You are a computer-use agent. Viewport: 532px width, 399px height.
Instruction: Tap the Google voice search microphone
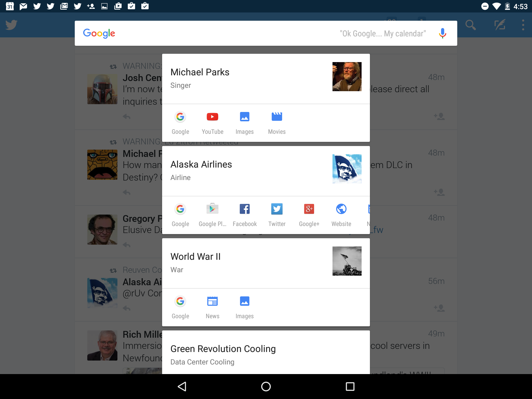(442, 33)
